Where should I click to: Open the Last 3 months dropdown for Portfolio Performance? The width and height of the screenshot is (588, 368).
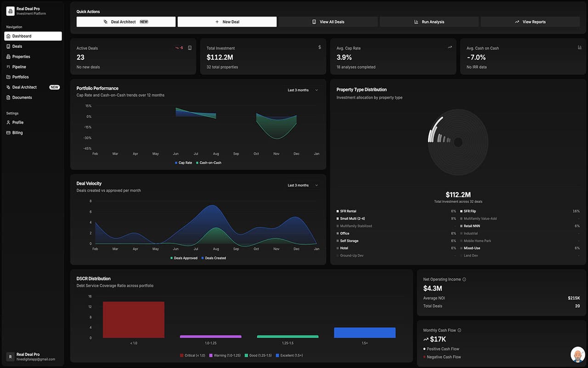[303, 90]
